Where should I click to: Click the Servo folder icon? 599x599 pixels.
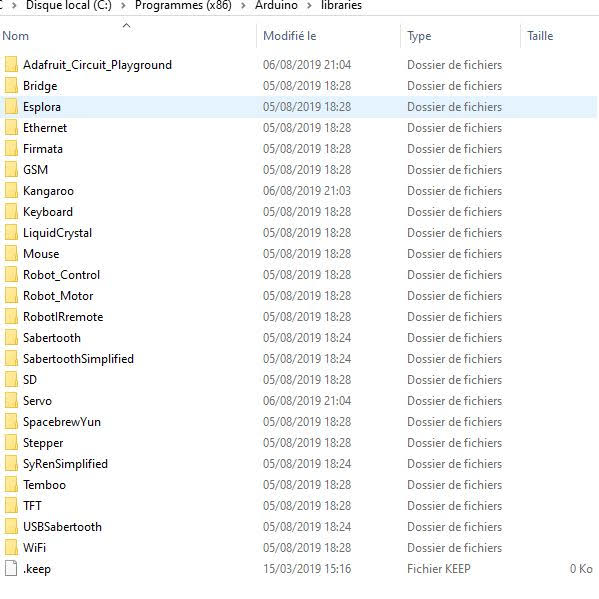pos(11,401)
